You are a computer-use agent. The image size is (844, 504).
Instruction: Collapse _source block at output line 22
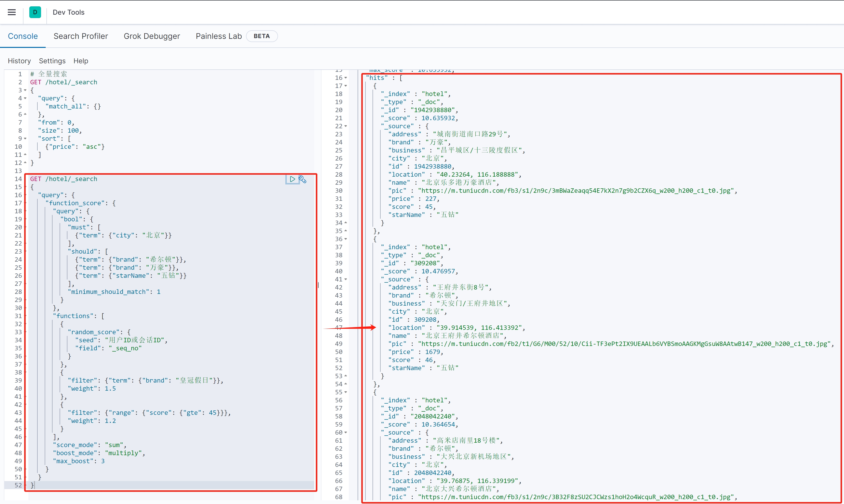[346, 126]
